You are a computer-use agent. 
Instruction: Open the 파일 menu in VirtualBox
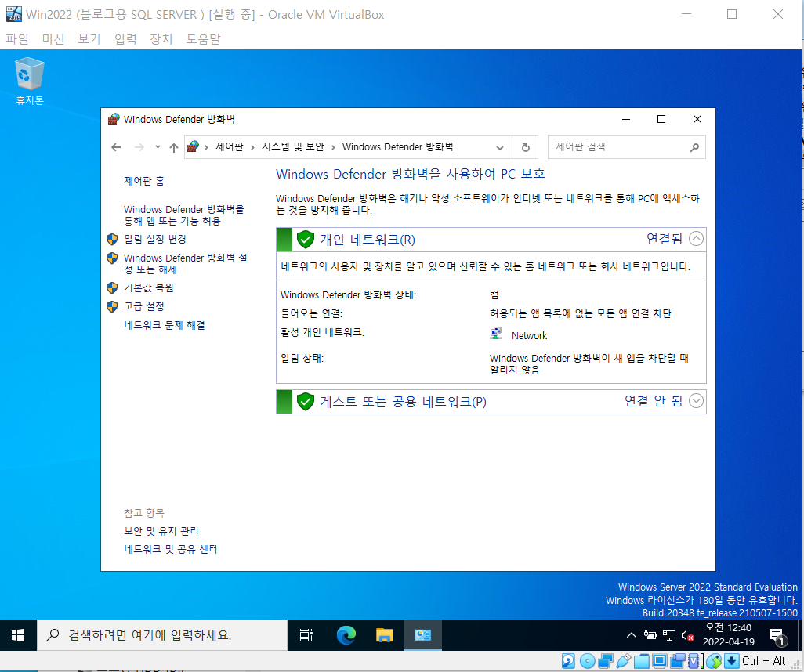(17, 39)
